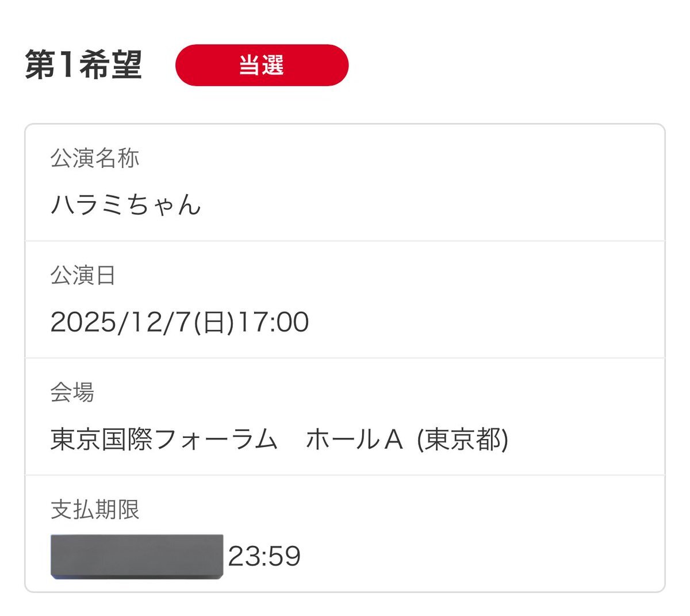Image resolution: width=690 pixels, height=616 pixels.
Task: Click the 会場 label
Action: coord(72,392)
